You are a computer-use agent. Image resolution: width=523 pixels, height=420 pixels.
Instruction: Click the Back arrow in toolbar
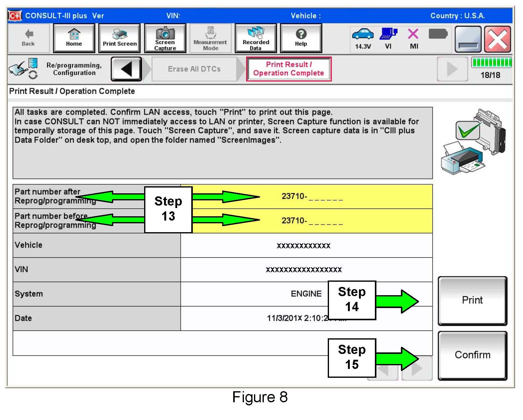click(x=28, y=38)
